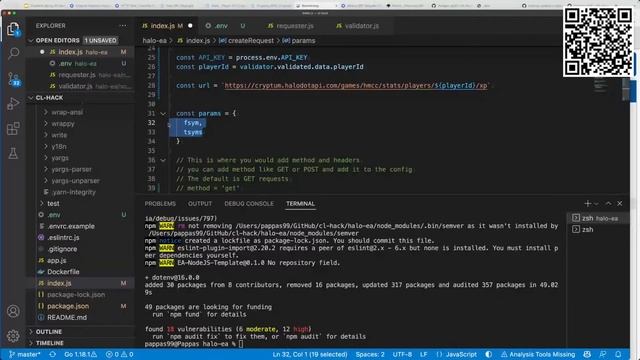Open Explorer more actions ellipsis
Image resolution: width=640 pixels, height=360 pixels.
click(123, 26)
